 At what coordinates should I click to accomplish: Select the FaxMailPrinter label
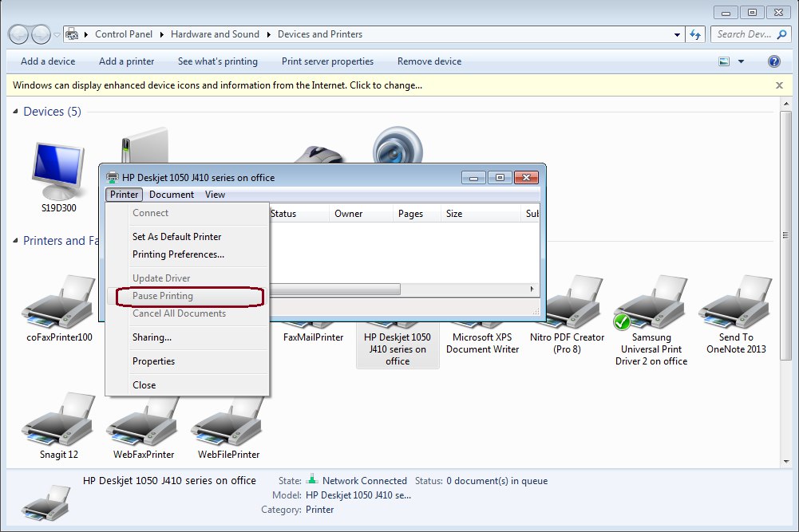(313, 337)
